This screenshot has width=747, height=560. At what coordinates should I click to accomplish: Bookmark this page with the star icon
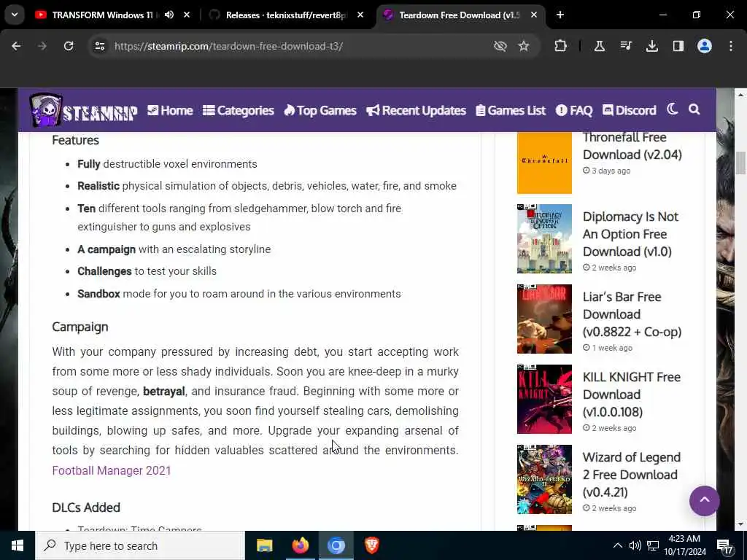coord(524,46)
